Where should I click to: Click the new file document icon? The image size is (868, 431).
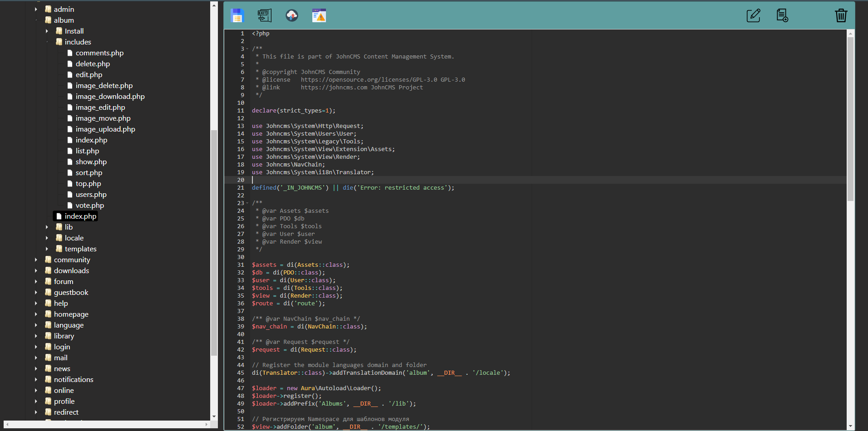[782, 16]
